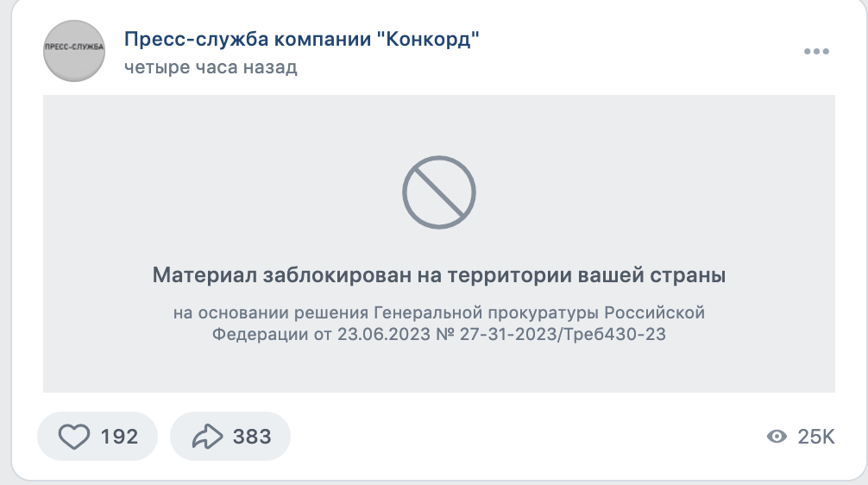Open Пресс-служба компании "Конкорд" community page

pyautogui.click(x=302, y=40)
